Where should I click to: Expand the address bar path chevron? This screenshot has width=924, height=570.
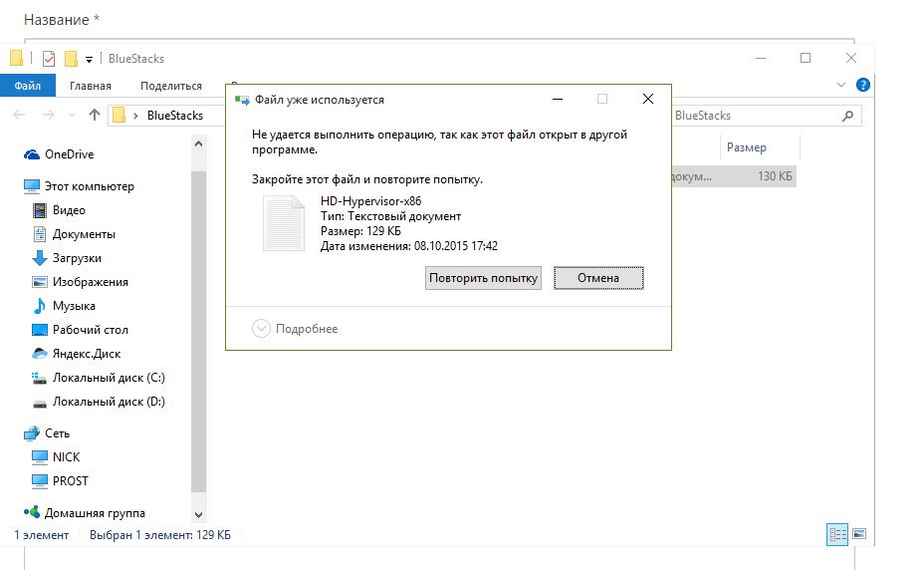[135, 116]
